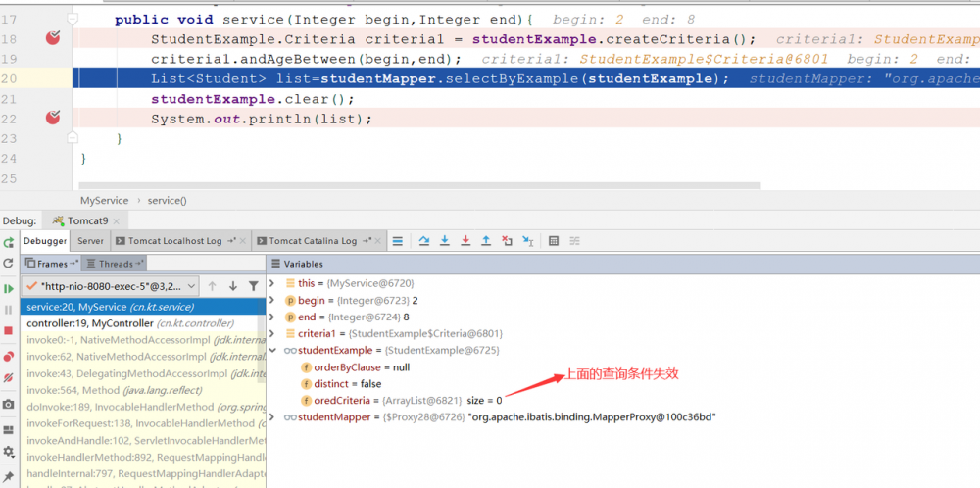Toggle breakpoint on line 18
Viewport: 980px width, 488px height.
53,39
